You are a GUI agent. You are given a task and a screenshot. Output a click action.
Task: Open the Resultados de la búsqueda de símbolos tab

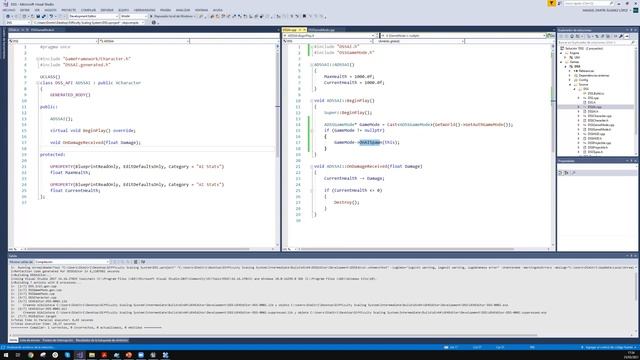click(102, 340)
